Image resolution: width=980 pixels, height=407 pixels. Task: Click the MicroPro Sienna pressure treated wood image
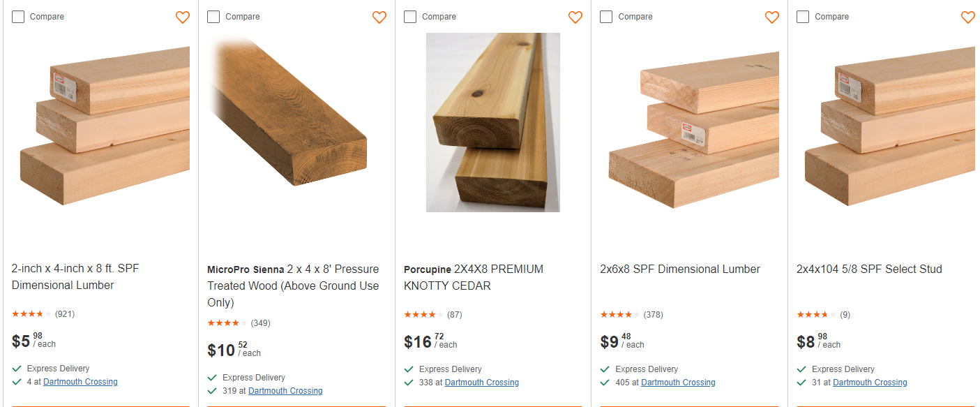click(296, 122)
